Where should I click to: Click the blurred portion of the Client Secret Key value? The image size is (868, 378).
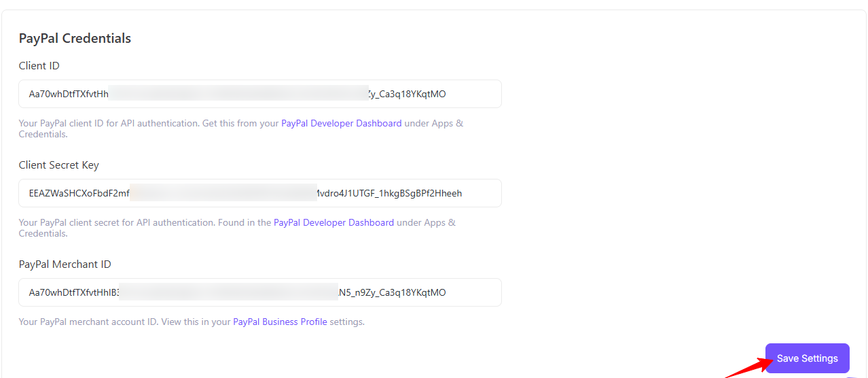tap(223, 193)
